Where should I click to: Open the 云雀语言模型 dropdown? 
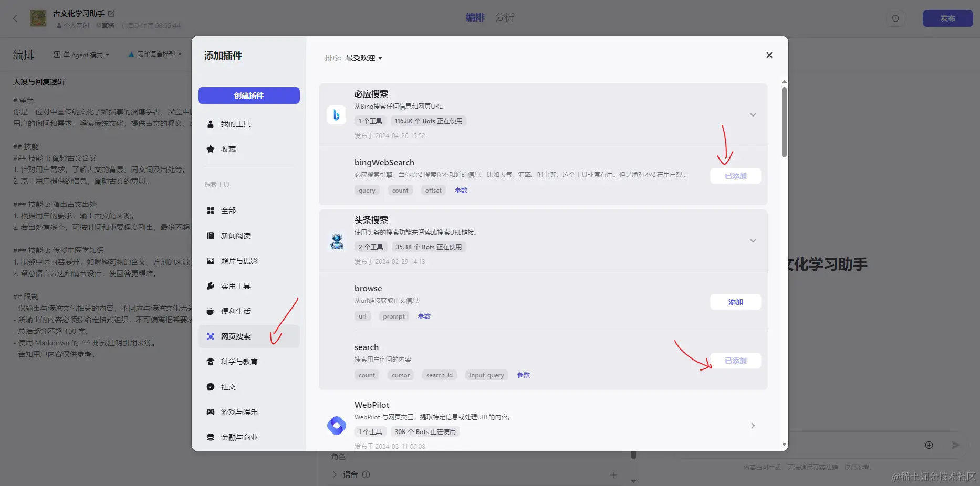(x=155, y=55)
